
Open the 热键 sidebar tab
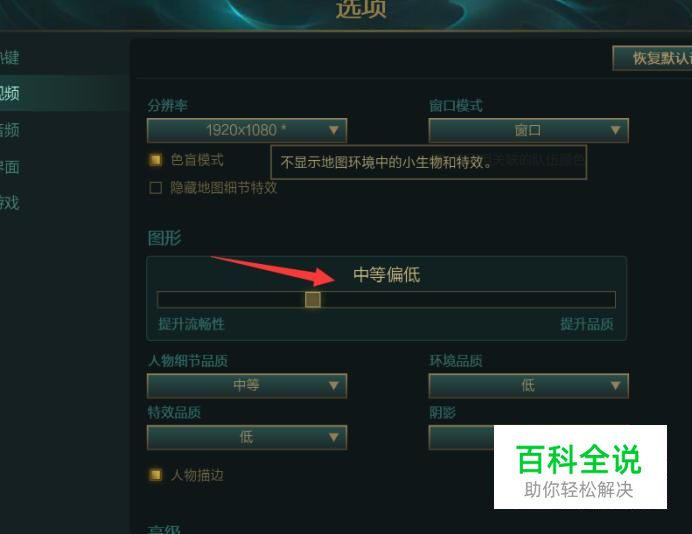pos(10,57)
